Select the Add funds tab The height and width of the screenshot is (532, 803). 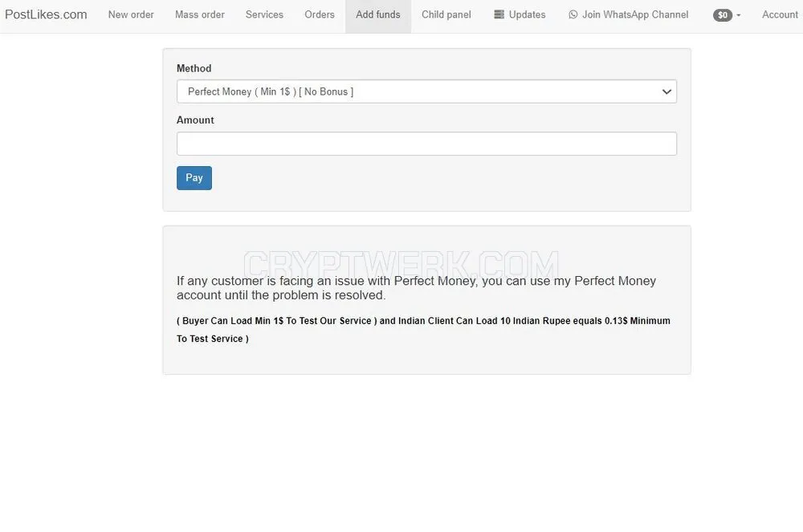click(378, 14)
